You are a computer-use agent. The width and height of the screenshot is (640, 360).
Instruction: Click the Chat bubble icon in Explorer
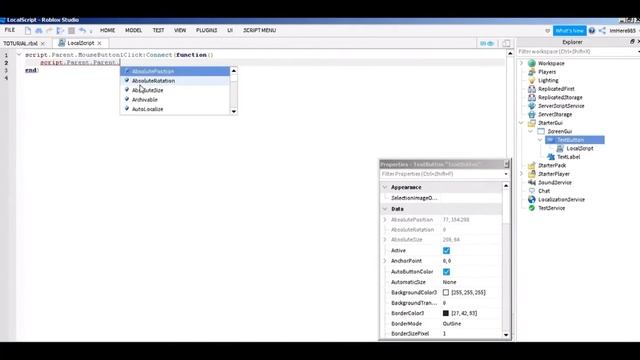531,191
